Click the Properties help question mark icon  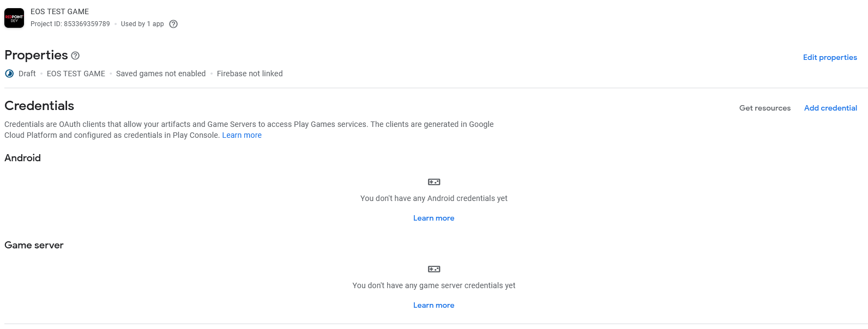(75, 55)
